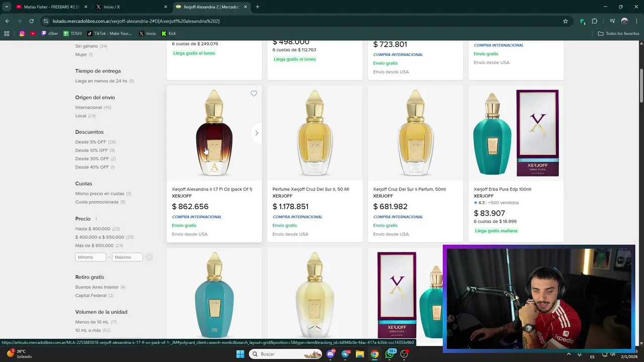Viewport: 644px width, 362px height.
Task: Filter pickup Buenos Aires Interior
Action: [100, 287]
